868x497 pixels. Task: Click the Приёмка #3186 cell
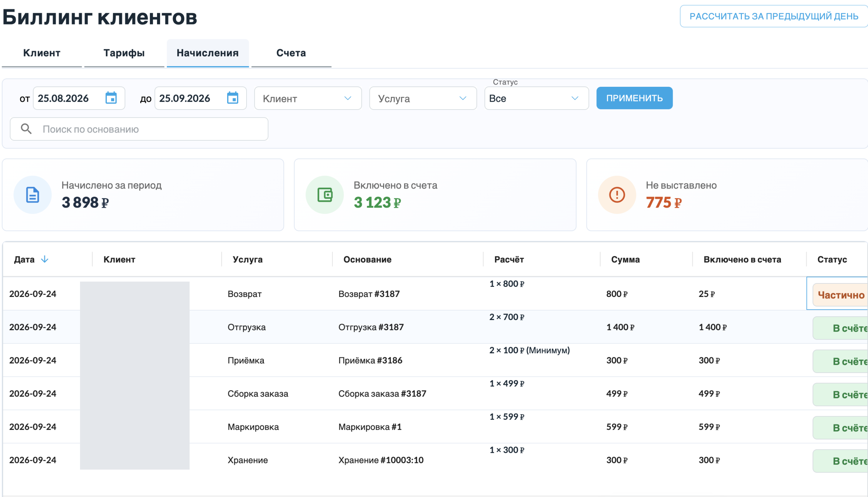pos(370,360)
